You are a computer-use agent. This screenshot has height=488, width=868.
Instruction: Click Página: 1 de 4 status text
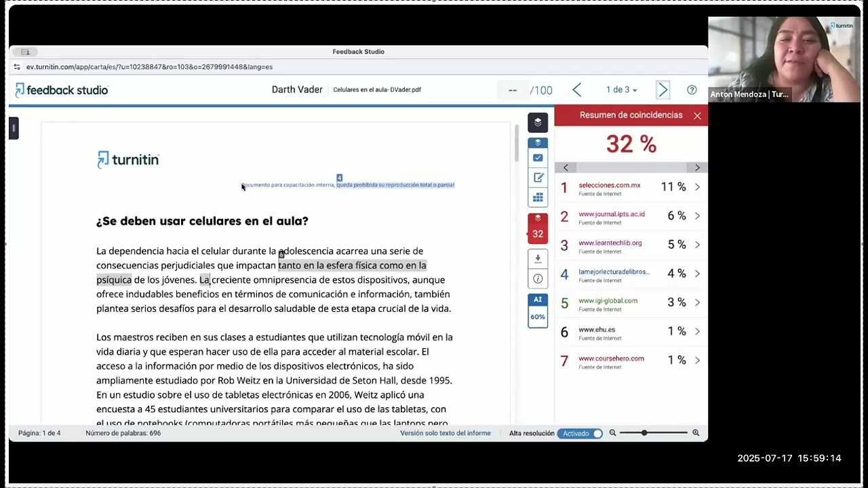coord(39,433)
